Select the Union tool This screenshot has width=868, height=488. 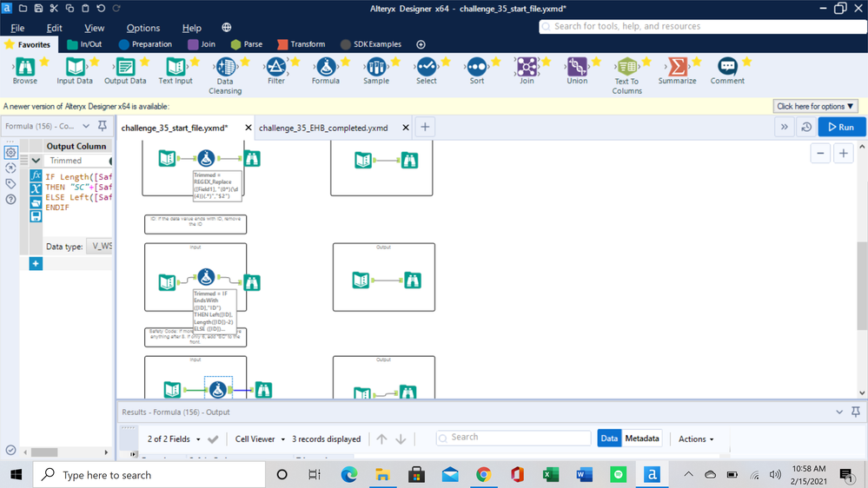point(577,68)
